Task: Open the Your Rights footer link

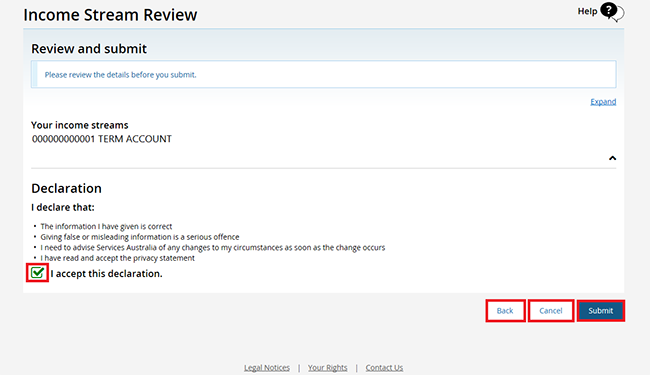Action: (327, 368)
